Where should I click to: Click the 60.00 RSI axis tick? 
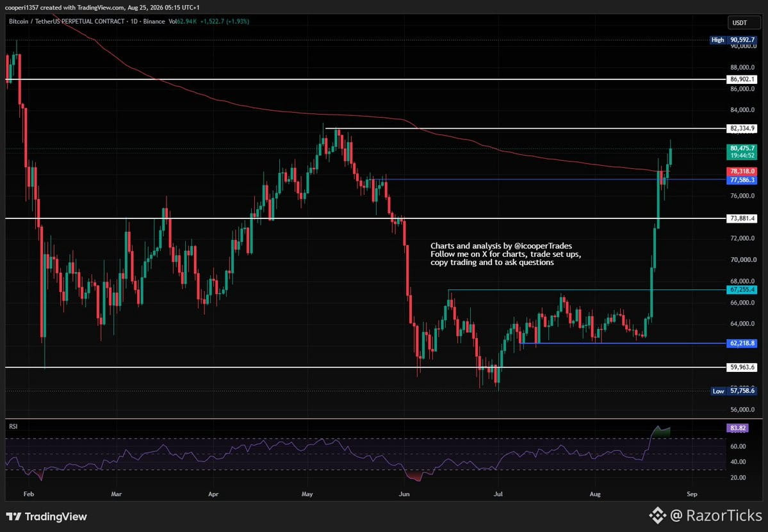[738, 446]
